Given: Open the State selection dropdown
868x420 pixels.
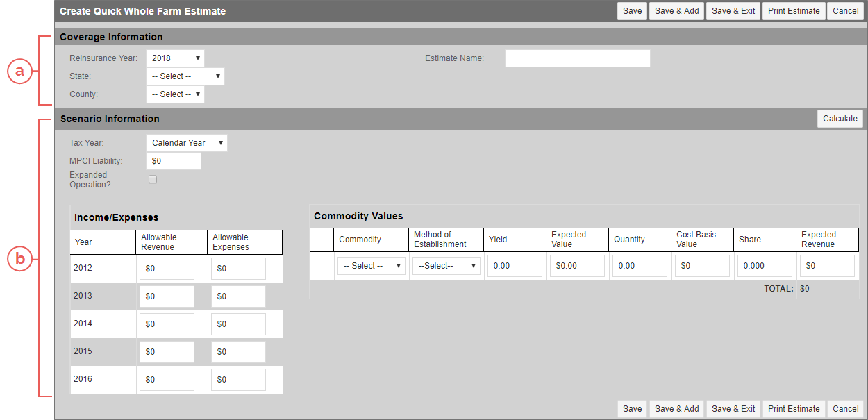Looking at the screenshot, I should (x=185, y=76).
